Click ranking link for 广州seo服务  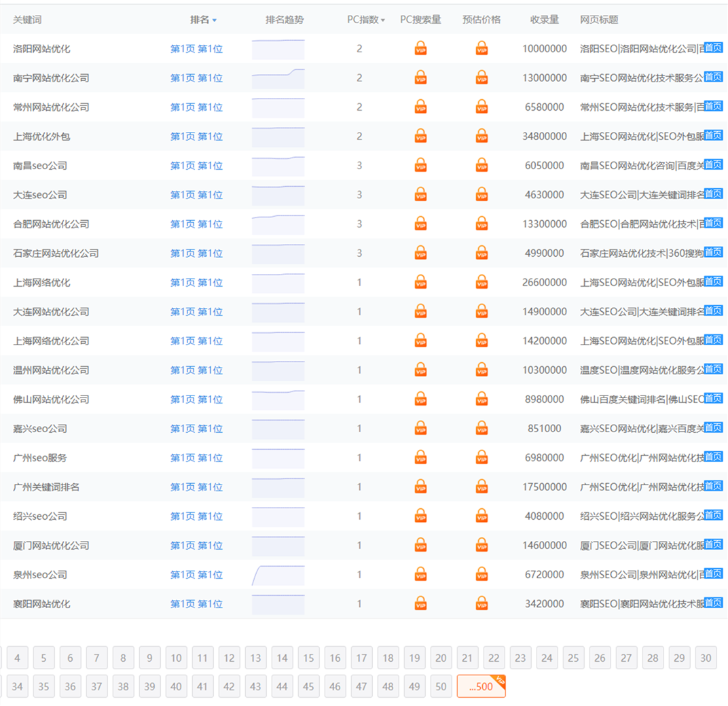[x=196, y=458]
